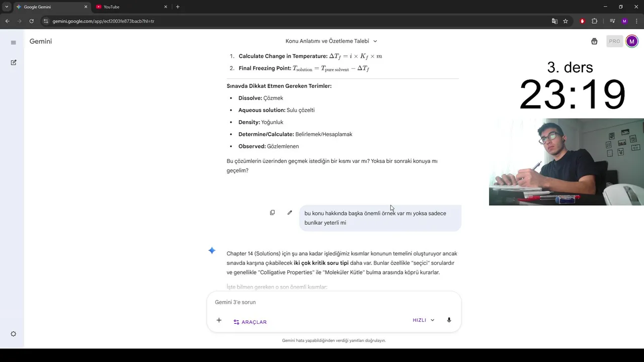Open Gemini settings gear in sidebar
Image resolution: width=644 pixels, height=362 pixels.
coord(14,334)
